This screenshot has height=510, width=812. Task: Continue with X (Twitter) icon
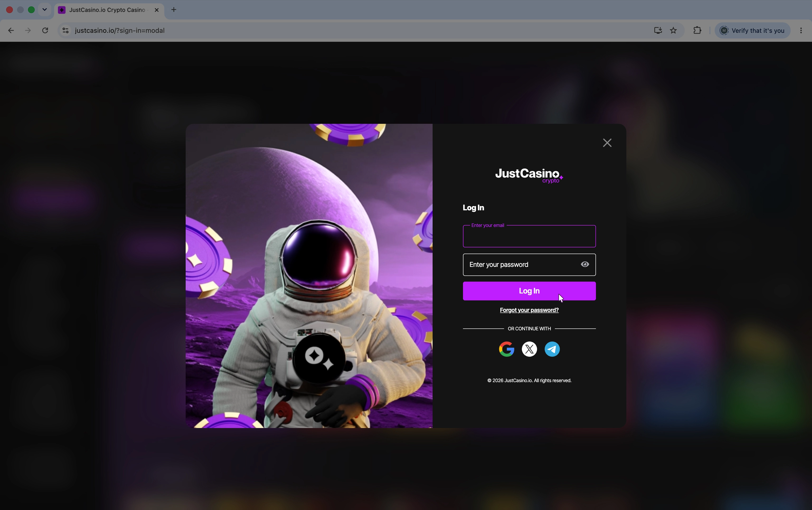pos(529,349)
